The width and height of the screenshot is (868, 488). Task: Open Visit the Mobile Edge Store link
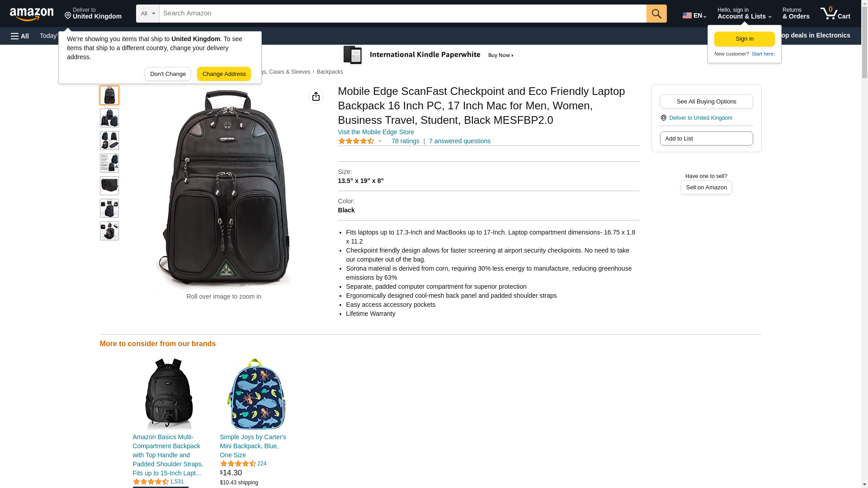coord(376,132)
